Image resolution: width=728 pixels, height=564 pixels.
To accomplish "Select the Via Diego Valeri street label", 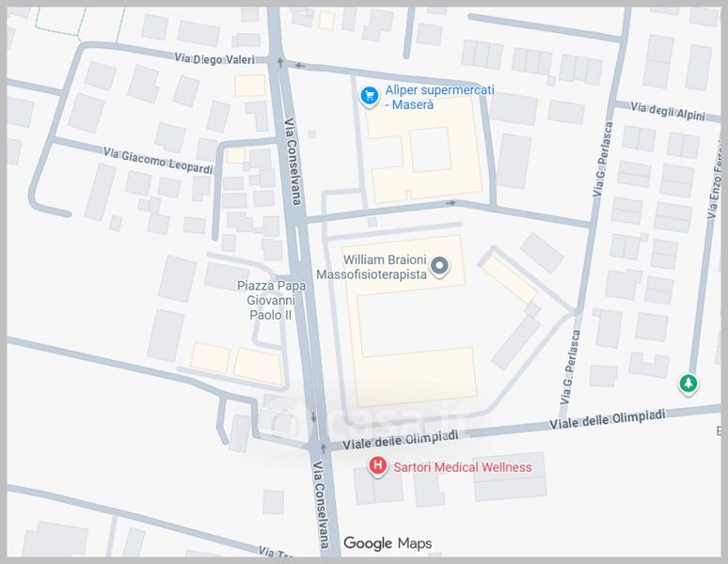I will click(214, 59).
